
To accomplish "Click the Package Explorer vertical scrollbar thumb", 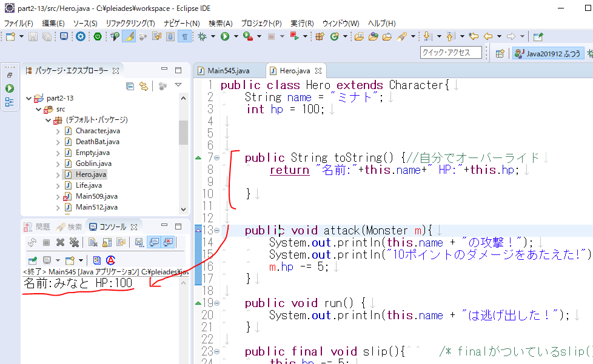I will [184, 133].
